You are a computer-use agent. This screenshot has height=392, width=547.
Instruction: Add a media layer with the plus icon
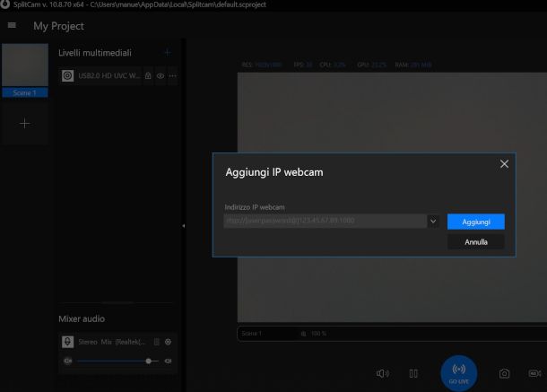168,53
